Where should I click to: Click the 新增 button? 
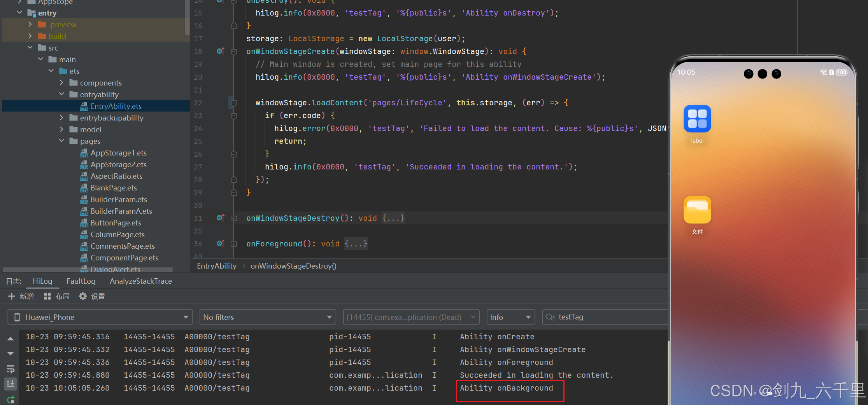pos(21,296)
